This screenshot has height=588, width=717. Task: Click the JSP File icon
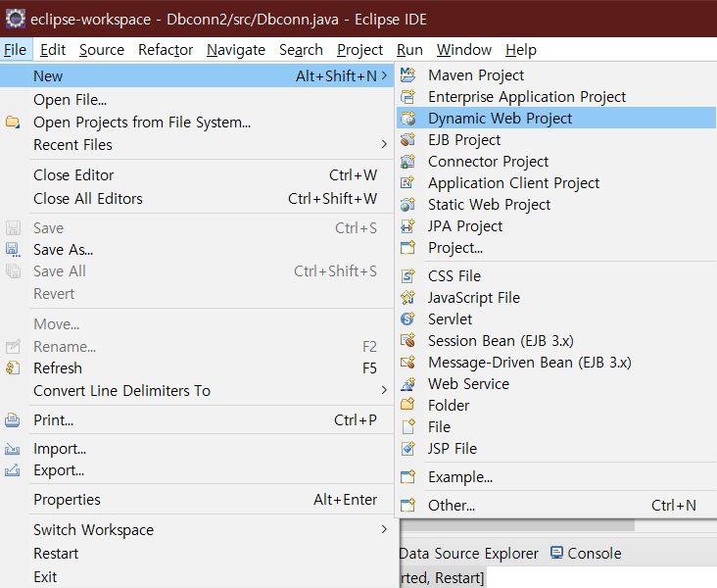coord(407,448)
